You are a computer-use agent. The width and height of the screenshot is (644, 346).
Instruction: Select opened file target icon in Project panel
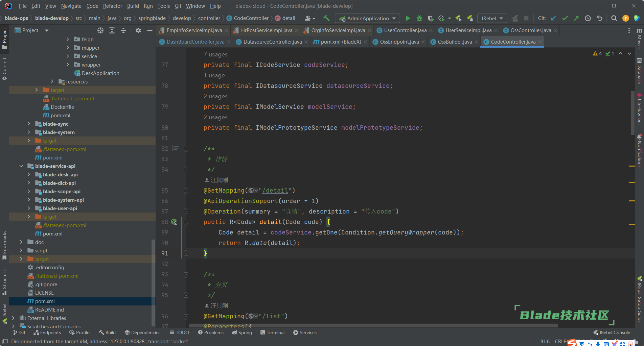[x=100, y=30]
